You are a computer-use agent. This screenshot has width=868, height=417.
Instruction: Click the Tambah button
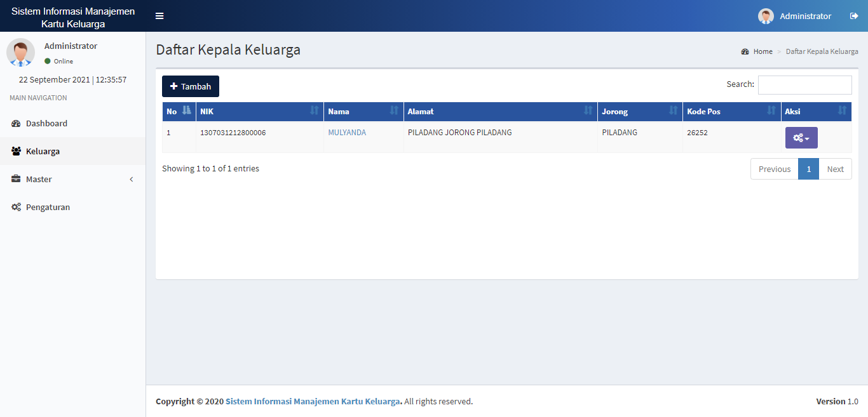tap(190, 86)
